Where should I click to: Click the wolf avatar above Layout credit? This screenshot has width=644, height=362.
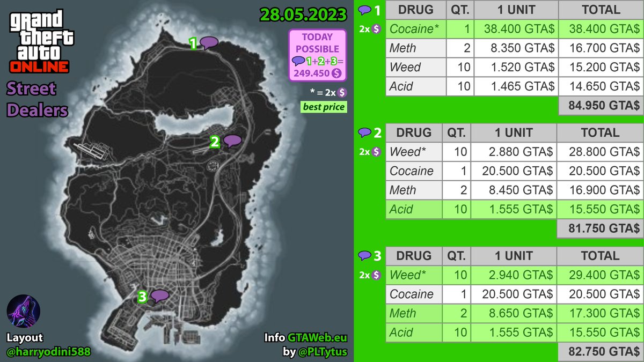coord(23,312)
